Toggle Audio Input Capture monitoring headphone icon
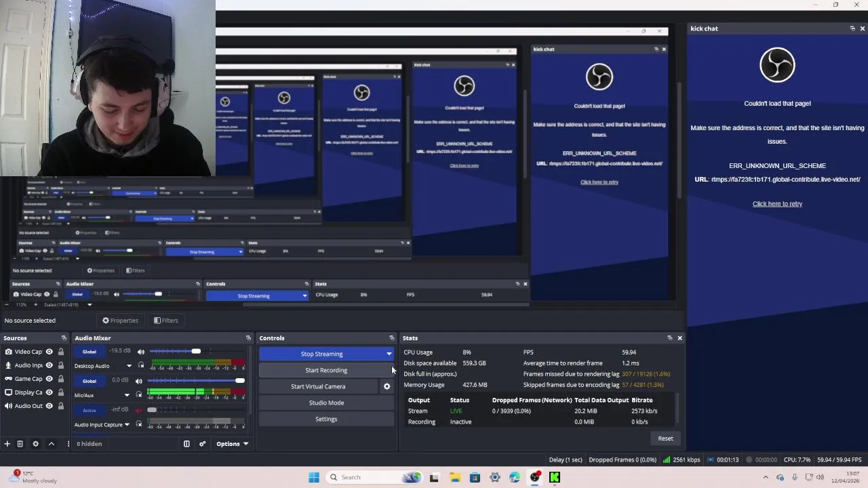This screenshot has height=488, width=868. click(x=138, y=424)
